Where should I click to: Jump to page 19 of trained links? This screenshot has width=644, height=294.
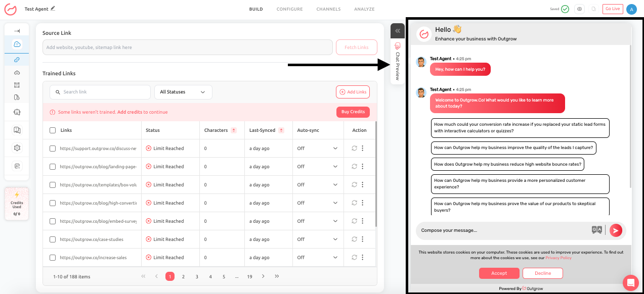pyautogui.click(x=249, y=276)
